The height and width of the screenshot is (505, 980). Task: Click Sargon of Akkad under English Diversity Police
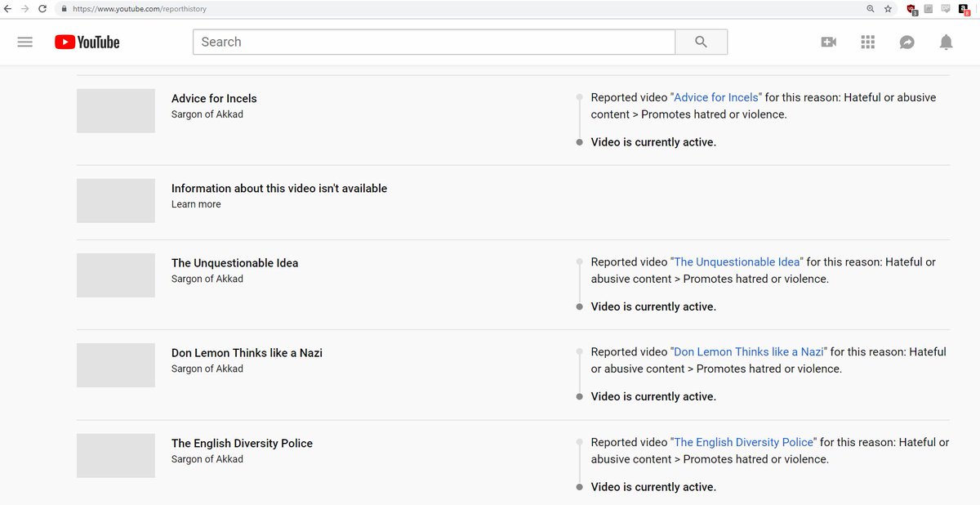point(207,459)
